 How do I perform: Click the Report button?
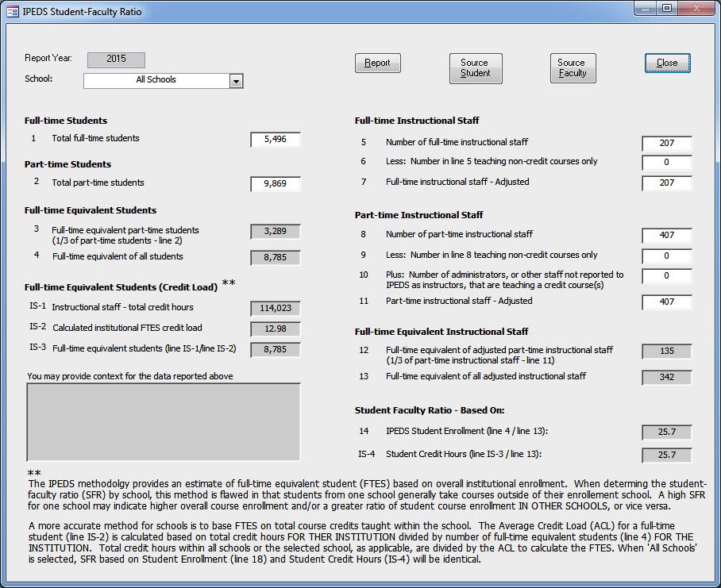[x=377, y=63]
